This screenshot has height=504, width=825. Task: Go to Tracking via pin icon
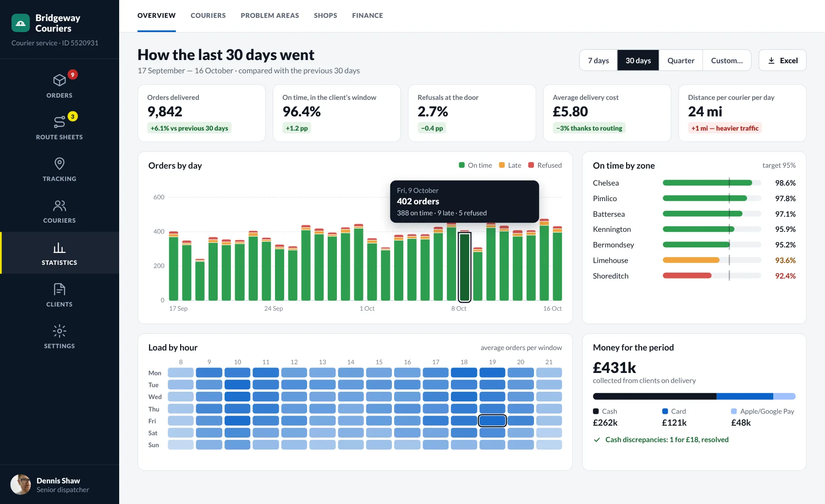(60, 164)
